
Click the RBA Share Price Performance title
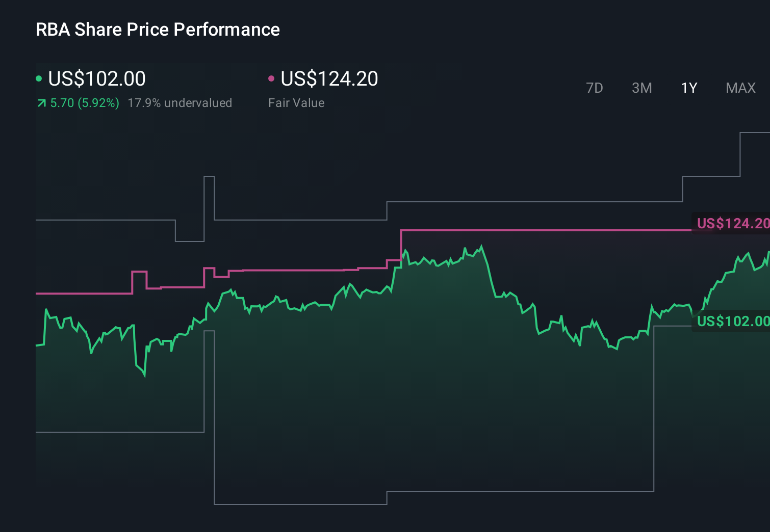click(157, 30)
